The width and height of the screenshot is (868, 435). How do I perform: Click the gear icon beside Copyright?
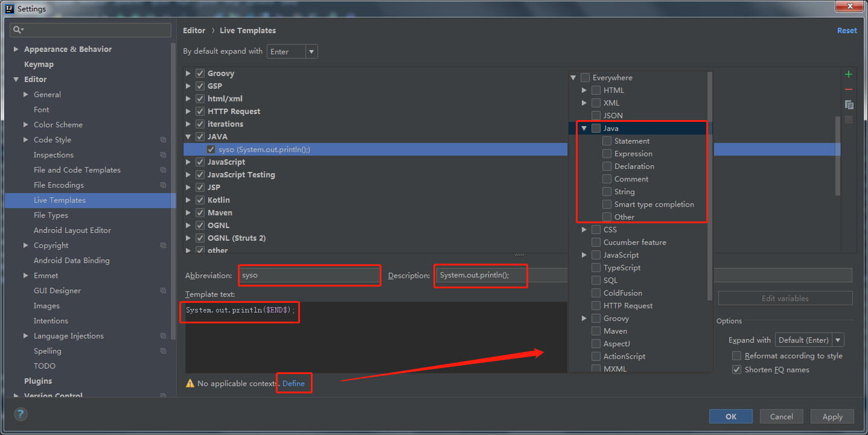163,245
